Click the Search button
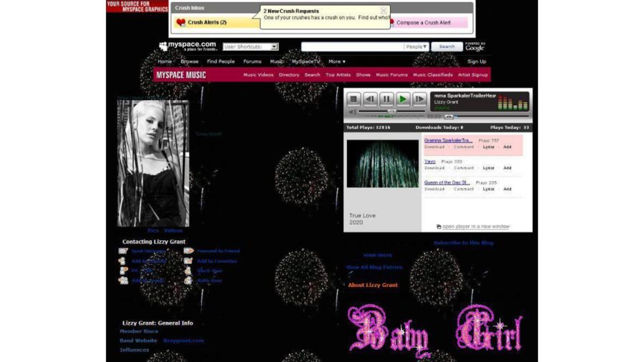The width and height of the screenshot is (644, 362). pos(447,47)
